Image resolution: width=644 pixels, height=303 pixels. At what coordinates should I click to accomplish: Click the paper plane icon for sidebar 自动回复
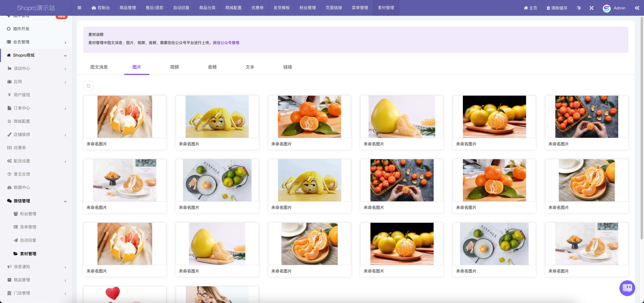click(16, 240)
